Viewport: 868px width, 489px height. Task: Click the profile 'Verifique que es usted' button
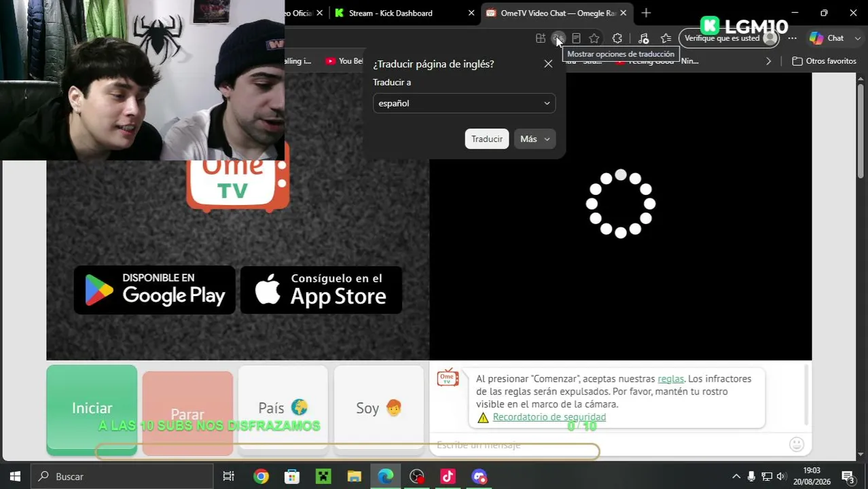click(x=729, y=38)
